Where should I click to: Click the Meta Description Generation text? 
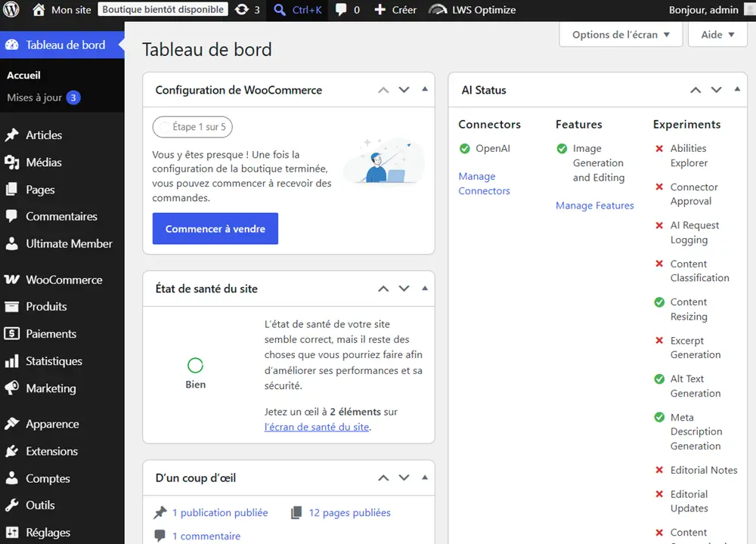(696, 431)
